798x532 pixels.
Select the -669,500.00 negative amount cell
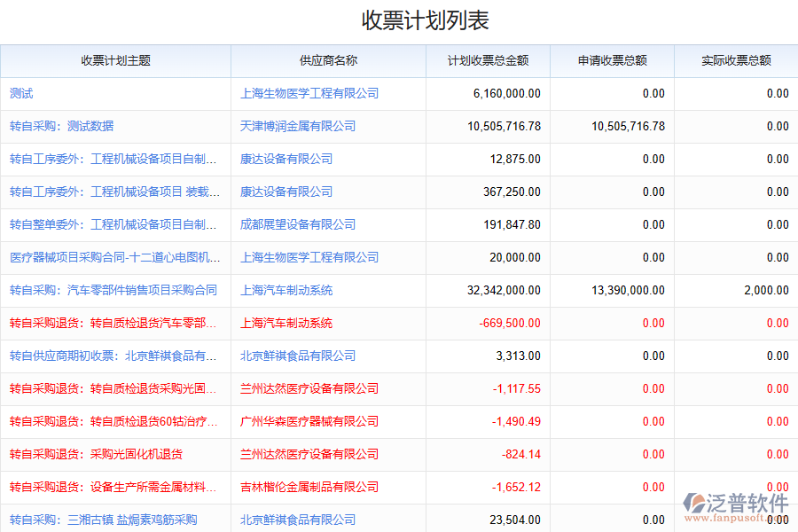[x=510, y=323]
